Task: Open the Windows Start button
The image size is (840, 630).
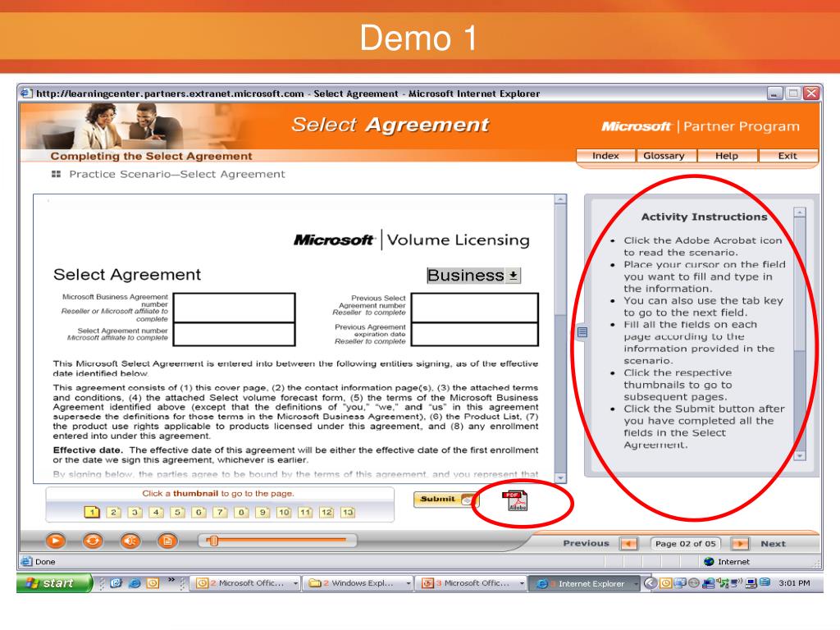Action: point(54,583)
